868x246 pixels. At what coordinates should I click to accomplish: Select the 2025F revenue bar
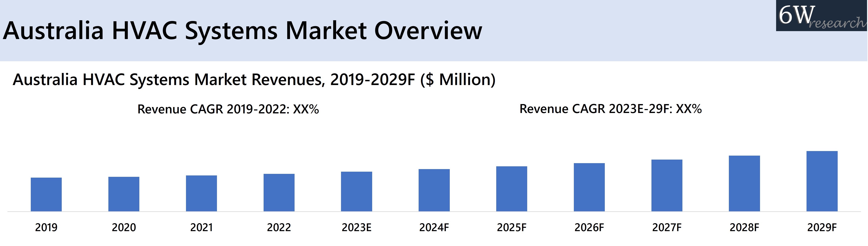pyautogui.click(x=512, y=189)
